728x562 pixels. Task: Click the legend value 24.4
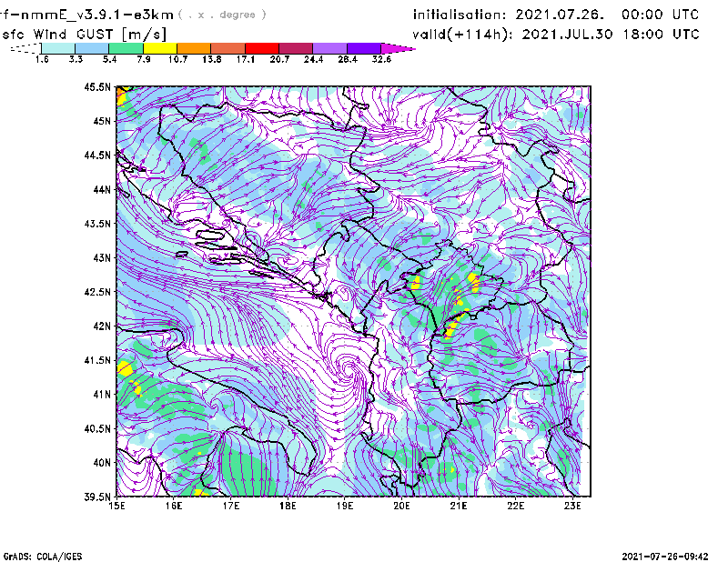point(313,59)
